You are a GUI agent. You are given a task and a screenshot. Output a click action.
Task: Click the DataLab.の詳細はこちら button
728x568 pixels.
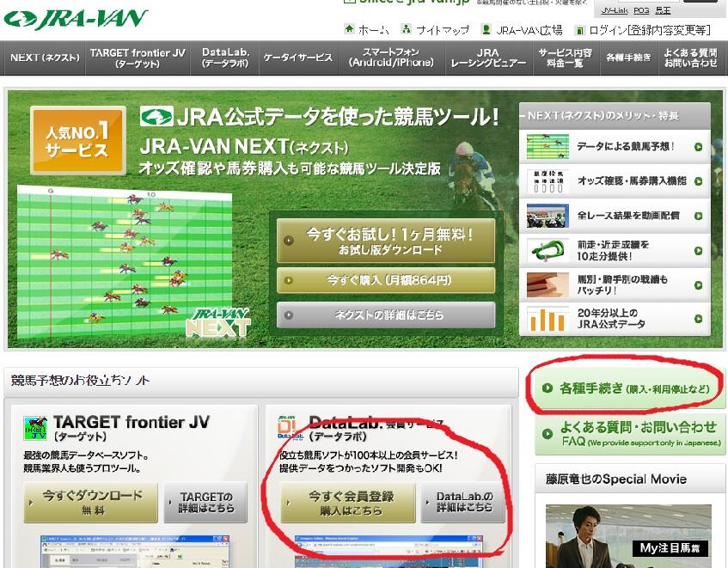[x=462, y=503]
